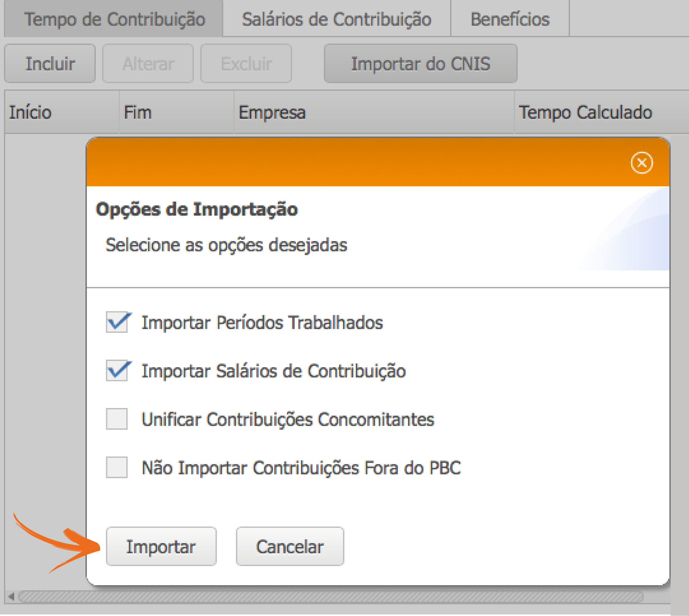
Task: Click the Alterar button
Action: (x=148, y=64)
